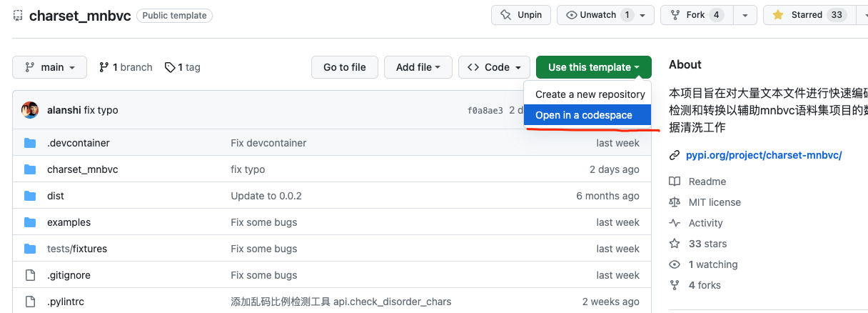Open the Unwatch notifications dropdown arrow

[x=642, y=15]
